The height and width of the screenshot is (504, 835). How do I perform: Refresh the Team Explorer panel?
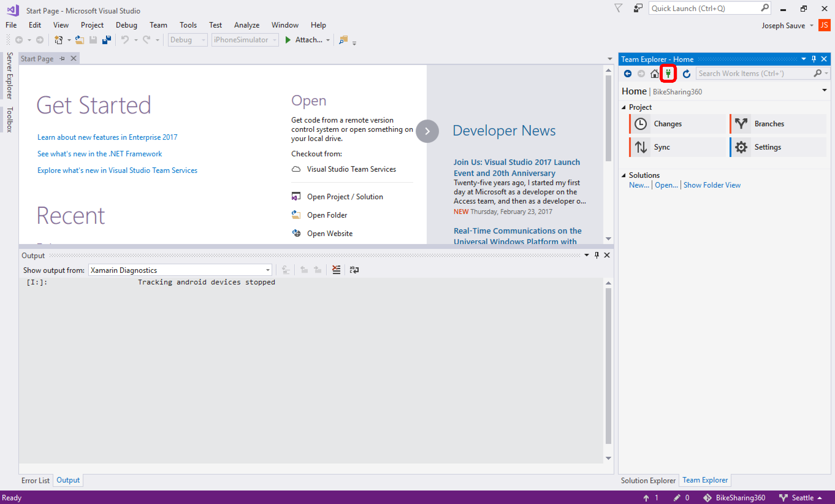[686, 73]
